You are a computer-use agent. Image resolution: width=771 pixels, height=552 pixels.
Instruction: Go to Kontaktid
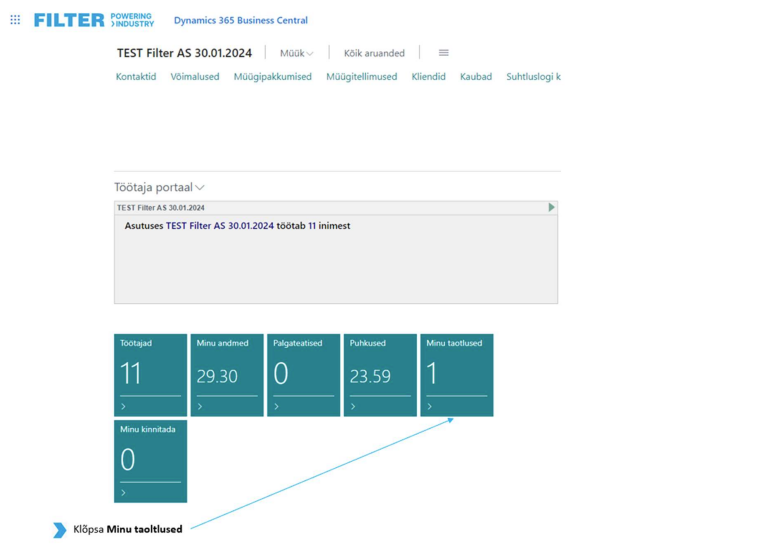pos(136,77)
